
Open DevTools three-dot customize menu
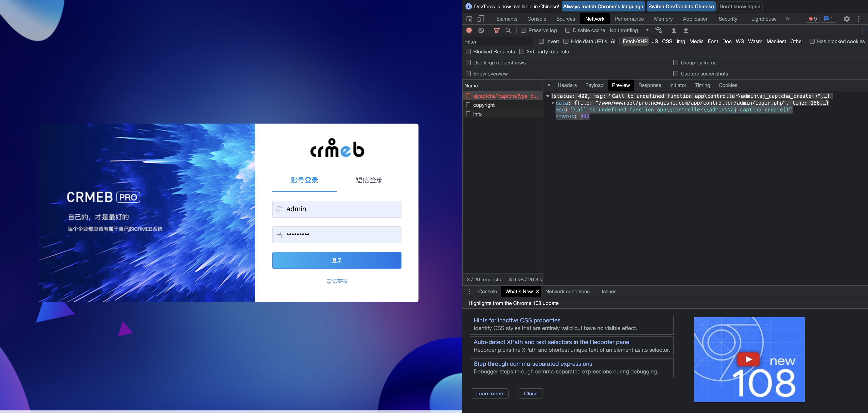tap(859, 19)
